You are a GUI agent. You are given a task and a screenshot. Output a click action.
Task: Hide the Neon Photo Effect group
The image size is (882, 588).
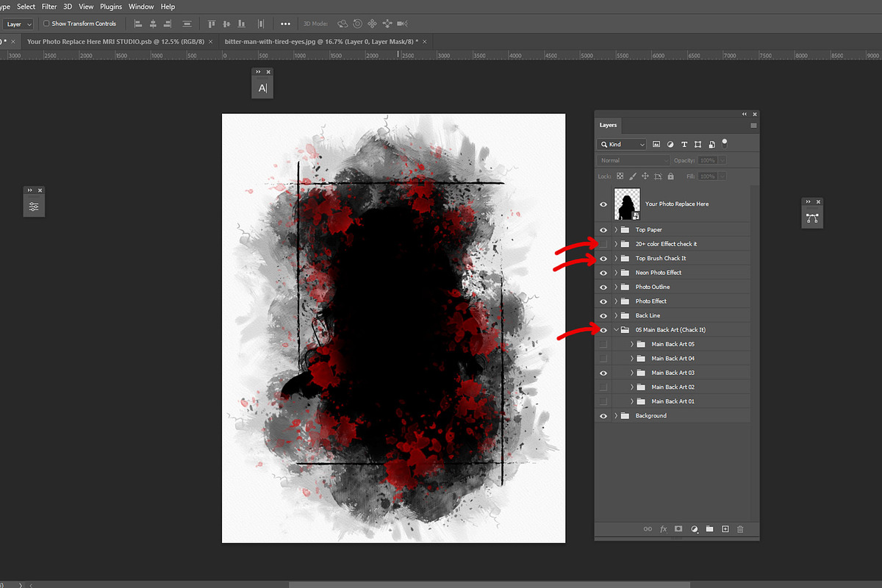pos(603,273)
